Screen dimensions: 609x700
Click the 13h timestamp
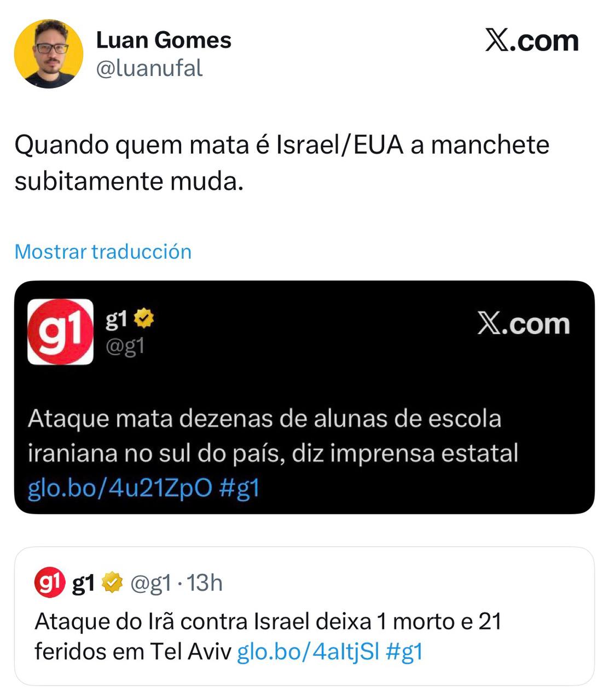[x=205, y=584]
